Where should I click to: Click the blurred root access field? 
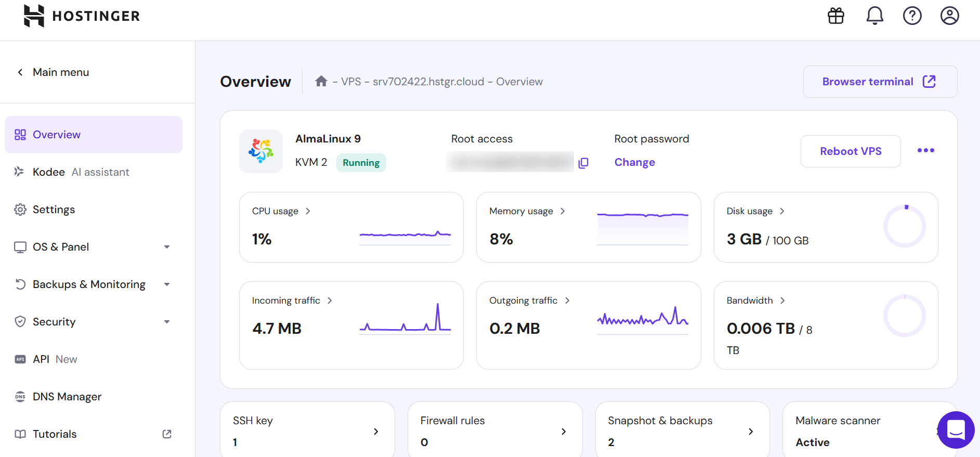[x=510, y=162]
